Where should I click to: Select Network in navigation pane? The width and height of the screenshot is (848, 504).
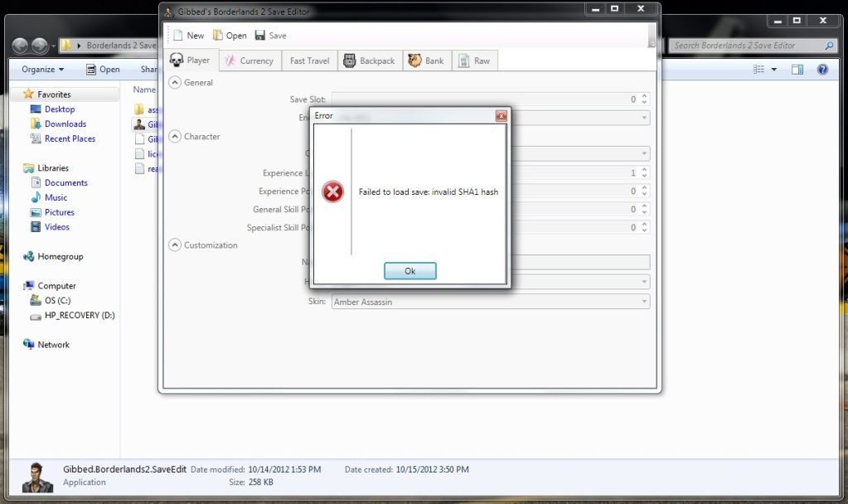pos(54,345)
